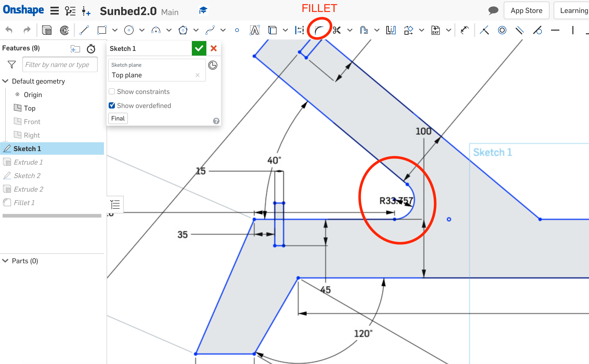Open the Learning center
Image resolution: width=589 pixels, height=364 pixels.
572,10
